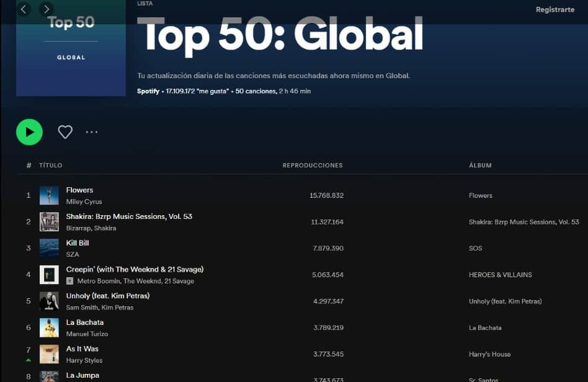Open the Top 50 Global cover image

coord(71,48)
